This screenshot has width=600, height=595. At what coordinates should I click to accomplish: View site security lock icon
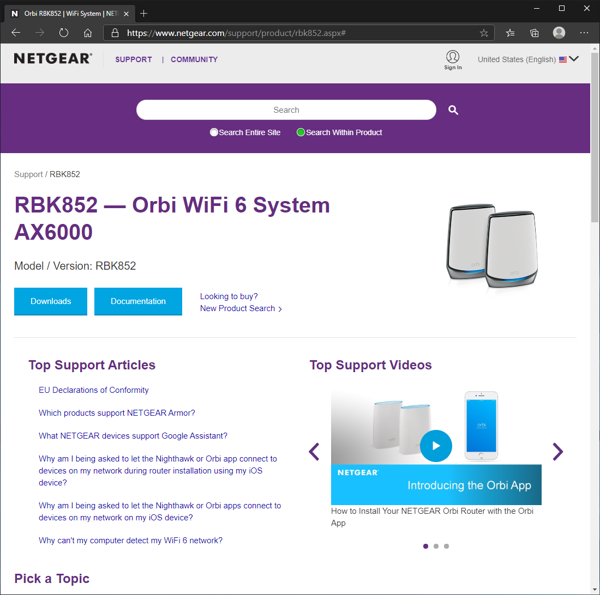click(115, 33)
